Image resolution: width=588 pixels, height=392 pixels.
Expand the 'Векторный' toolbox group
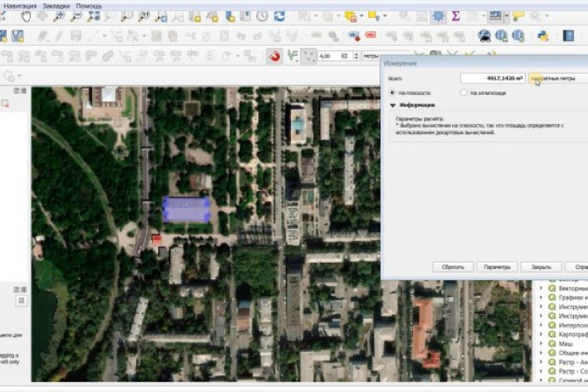(x=542, y=290)
